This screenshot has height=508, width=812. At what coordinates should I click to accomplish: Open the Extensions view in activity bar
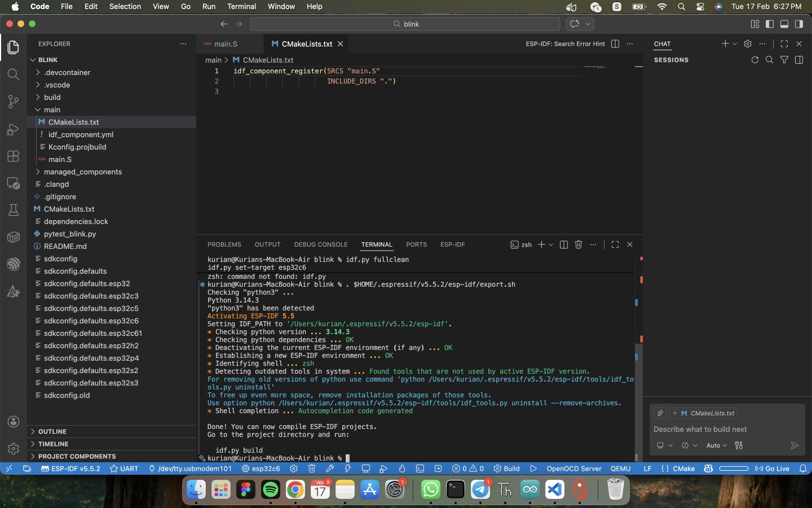(13, 156)
